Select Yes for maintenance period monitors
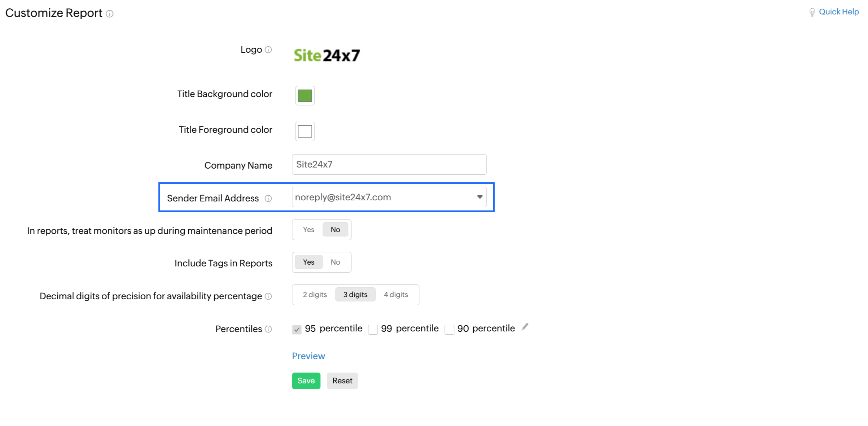Screen dimensions: 868x426 (x=308, y=230)
